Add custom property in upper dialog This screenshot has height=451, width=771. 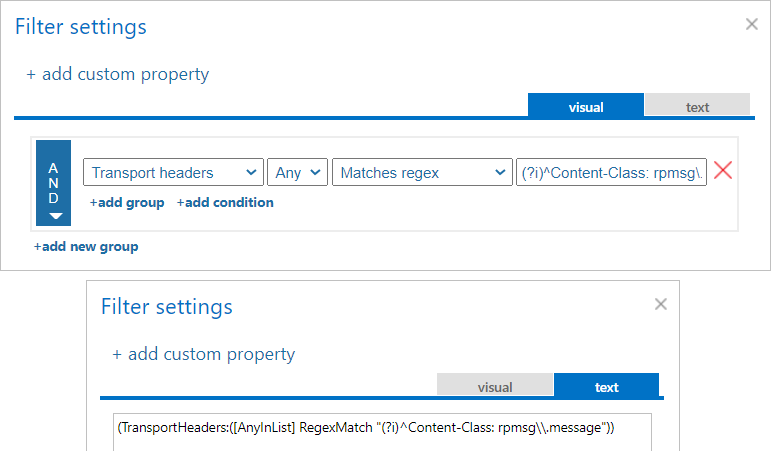[118, 74]
